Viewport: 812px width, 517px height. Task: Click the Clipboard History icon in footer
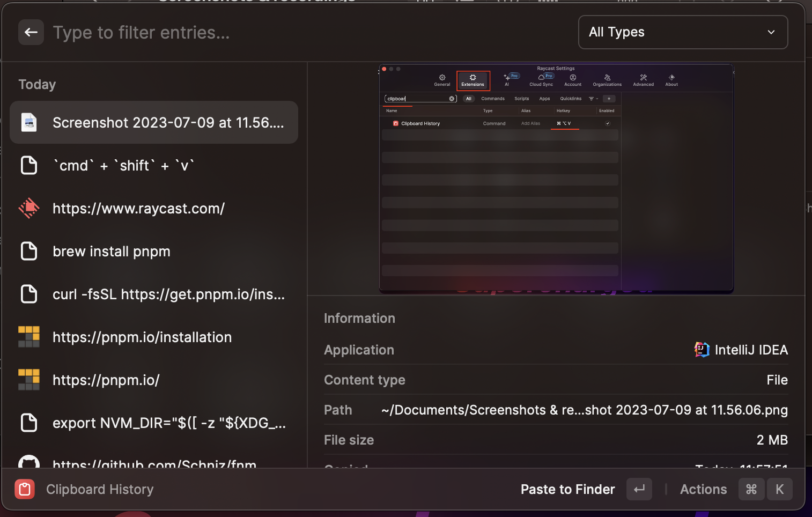coord(25,489)
